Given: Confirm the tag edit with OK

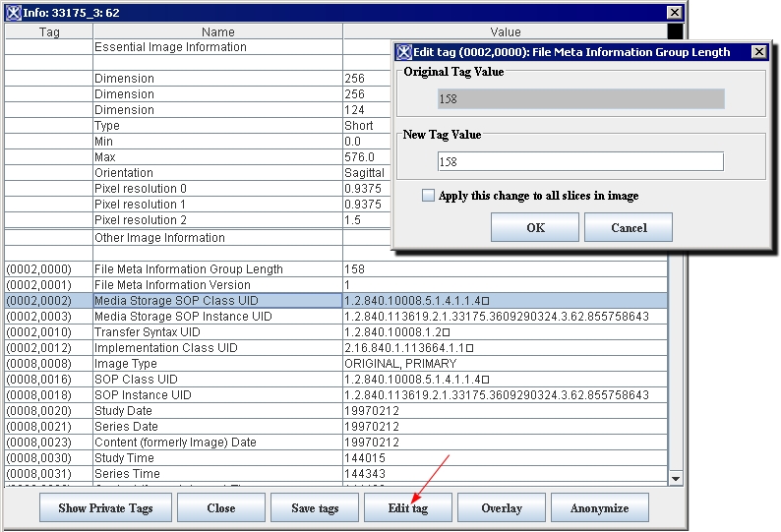Looking at the screenshot, I should coord(535,227).
